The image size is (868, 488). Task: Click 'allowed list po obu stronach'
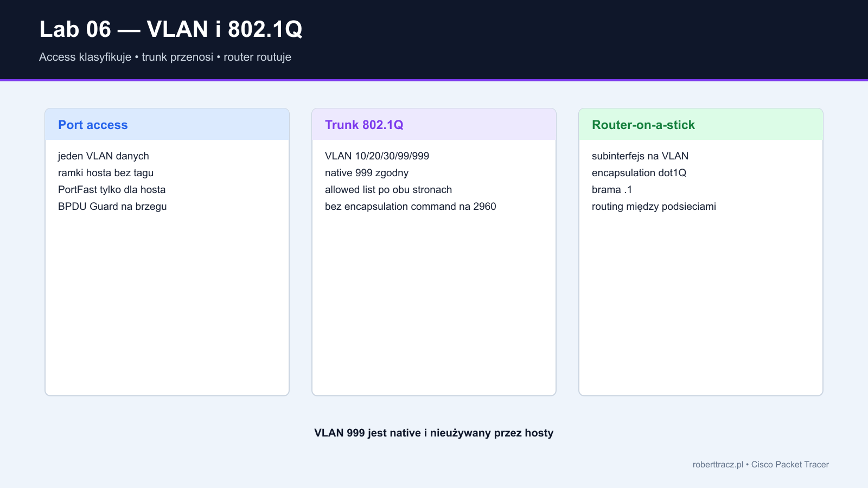[x=388, y=190]
